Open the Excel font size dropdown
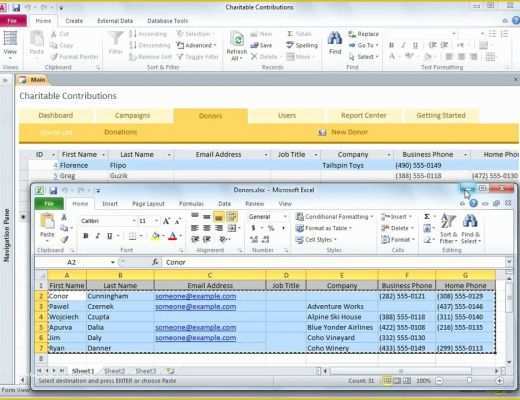The image size is (520, 400). 156,221
